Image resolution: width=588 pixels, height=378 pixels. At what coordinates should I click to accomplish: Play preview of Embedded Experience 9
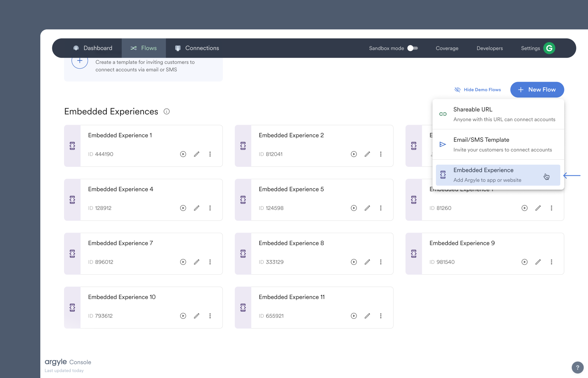tap(524, 262)
